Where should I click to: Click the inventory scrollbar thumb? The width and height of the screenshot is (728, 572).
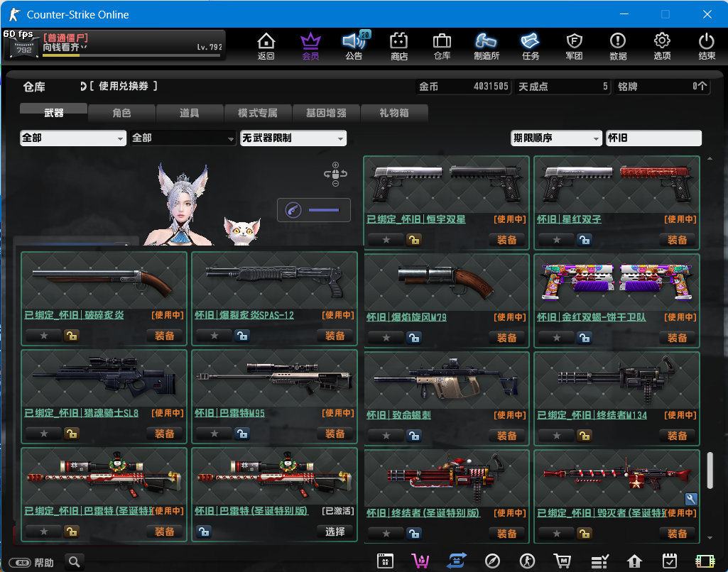pyautogui.click(x=710, y=471)
